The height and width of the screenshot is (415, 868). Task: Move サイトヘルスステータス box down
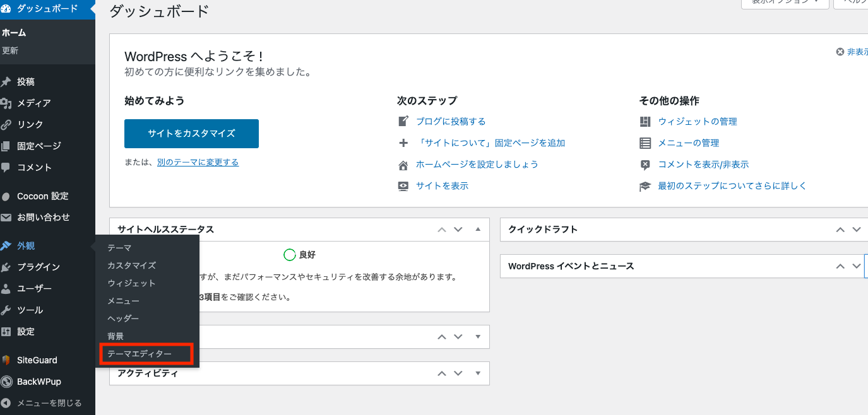pyautogui.click(x=458, y=230)
